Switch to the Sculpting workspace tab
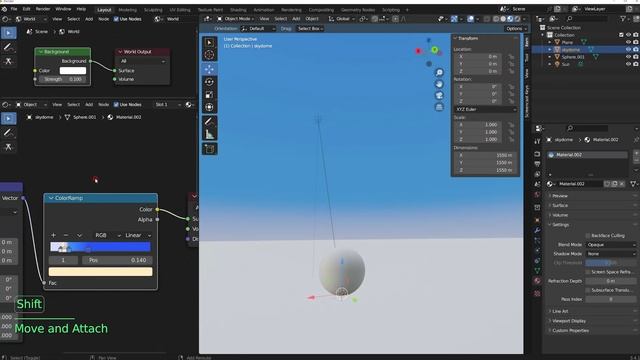Viewport: 640px width, 360px height. (x=153, y=9)
